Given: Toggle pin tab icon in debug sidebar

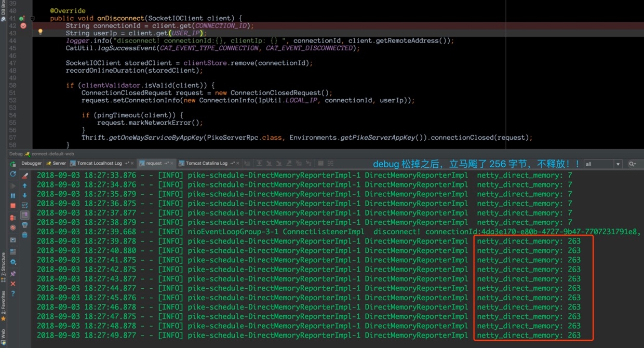Looking at the screenshot, I should point(13,273).
